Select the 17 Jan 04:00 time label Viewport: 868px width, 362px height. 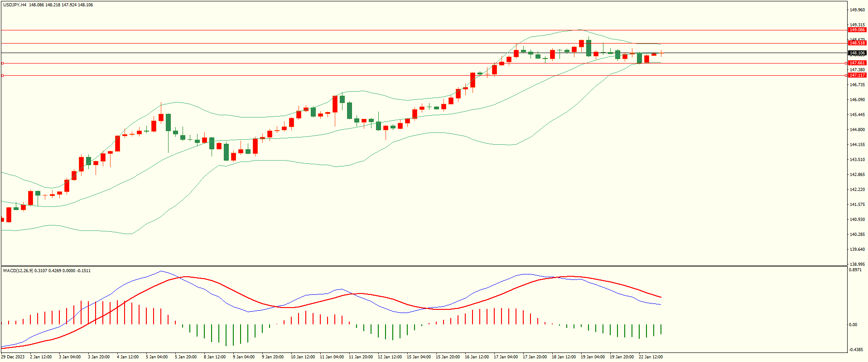pyautogui.click(x=506, y=357)
